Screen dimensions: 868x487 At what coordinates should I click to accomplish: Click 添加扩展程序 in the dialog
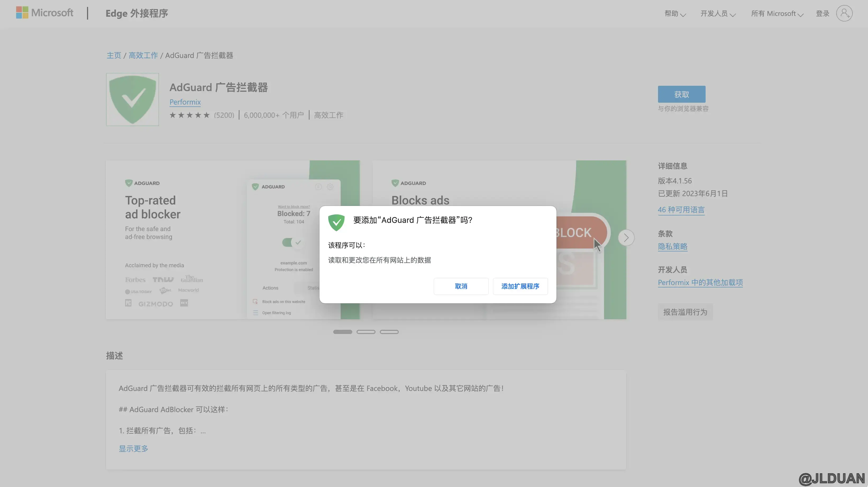(x=520, y=286)
